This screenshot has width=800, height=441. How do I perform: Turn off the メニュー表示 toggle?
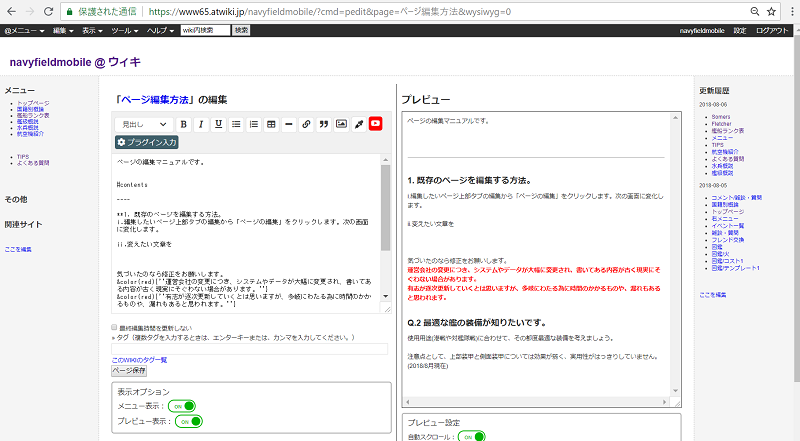(x=182, y=406)
